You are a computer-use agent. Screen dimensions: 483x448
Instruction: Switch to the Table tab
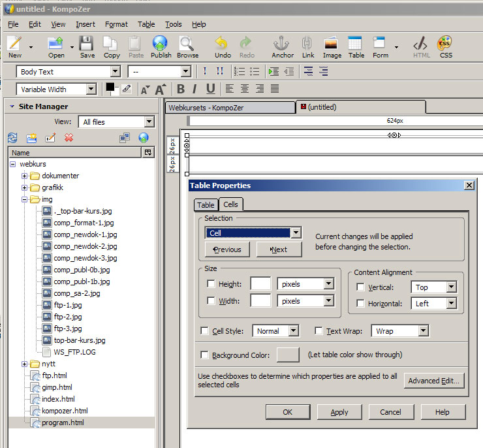[206, 205]
